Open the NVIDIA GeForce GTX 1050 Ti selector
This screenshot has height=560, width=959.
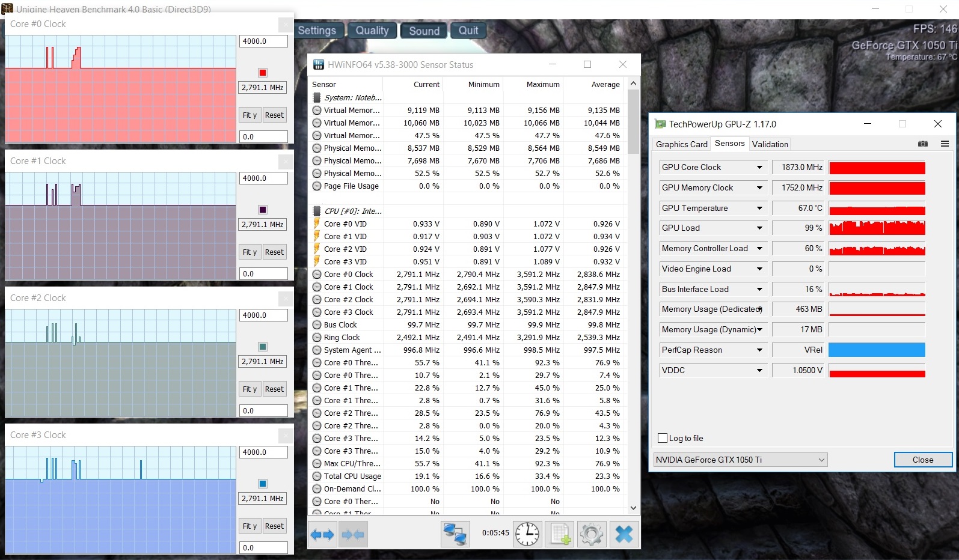click(x=741, y=460)
